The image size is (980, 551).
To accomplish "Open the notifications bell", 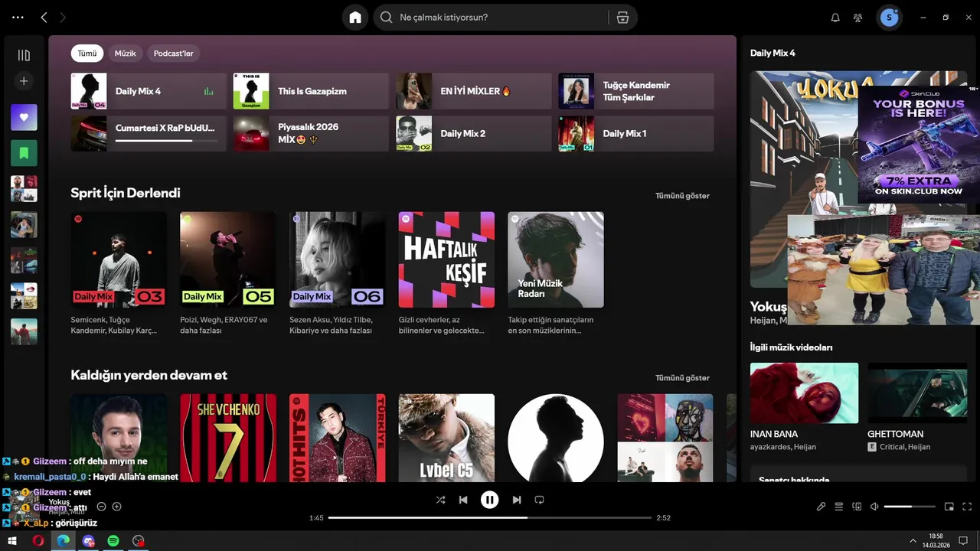I will tap(835, 18).
